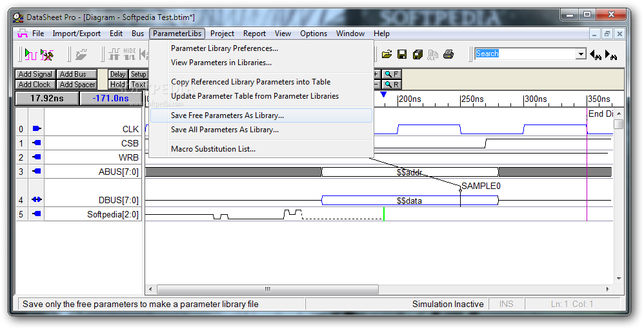
Task: Select the End Diagram marker label
Action: pos(601,114)
